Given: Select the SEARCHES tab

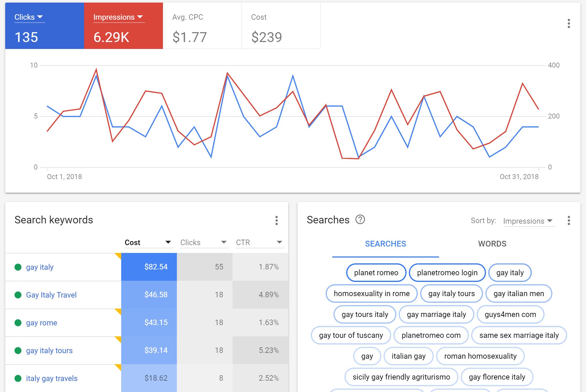Looking at the screenshot, I should click(385, 244).
